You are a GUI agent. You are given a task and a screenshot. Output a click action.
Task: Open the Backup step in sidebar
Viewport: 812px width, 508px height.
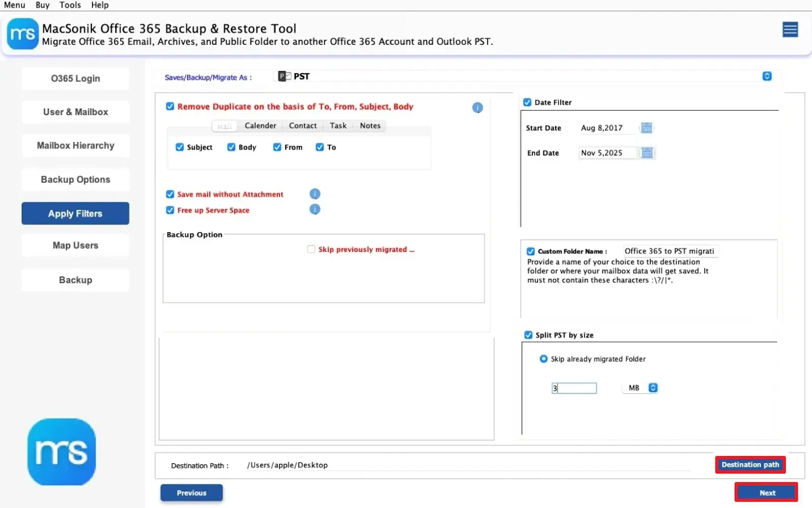pos(75,280)
